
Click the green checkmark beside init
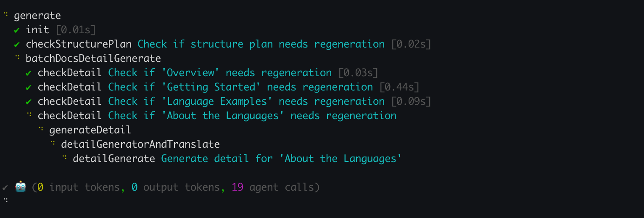(17, 30)
